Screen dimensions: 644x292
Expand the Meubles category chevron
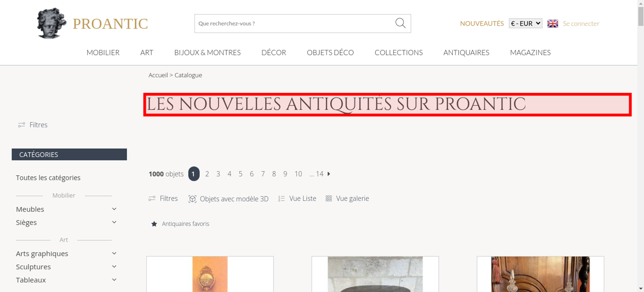(114, 209)
